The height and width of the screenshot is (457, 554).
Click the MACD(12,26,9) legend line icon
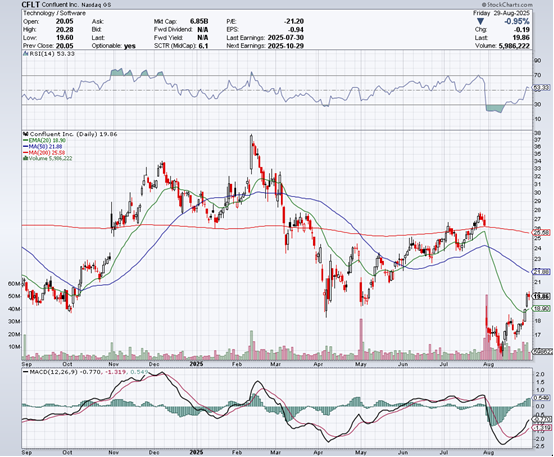point(25,372)
